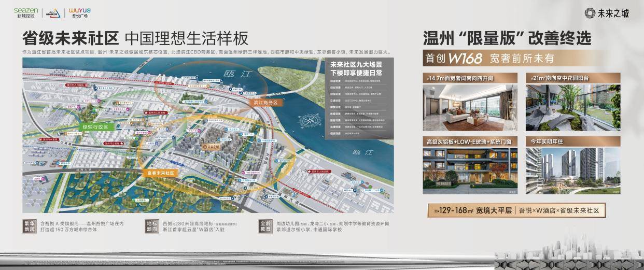Viewport: 644px width, 270px height.
Task: Click the 吾悦×W酒店×省级未来社区 text
Action: (x=560, y=210)
